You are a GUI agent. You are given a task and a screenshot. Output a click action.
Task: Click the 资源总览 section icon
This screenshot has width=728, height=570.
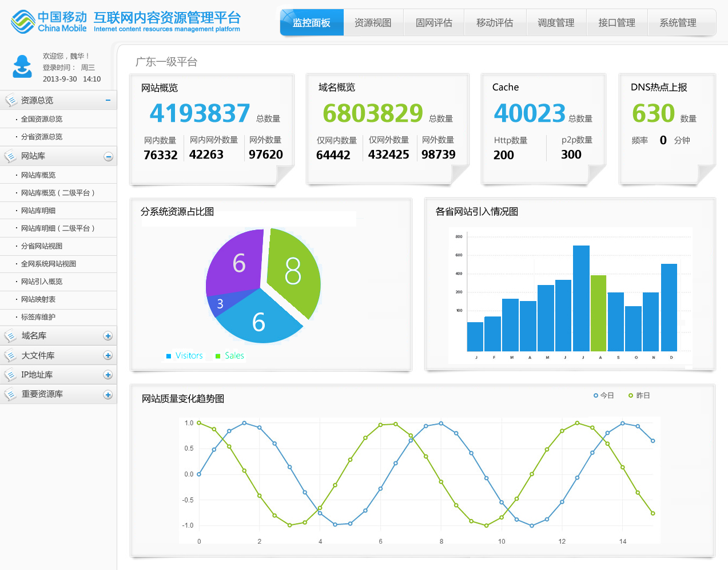tap(10, 101)
